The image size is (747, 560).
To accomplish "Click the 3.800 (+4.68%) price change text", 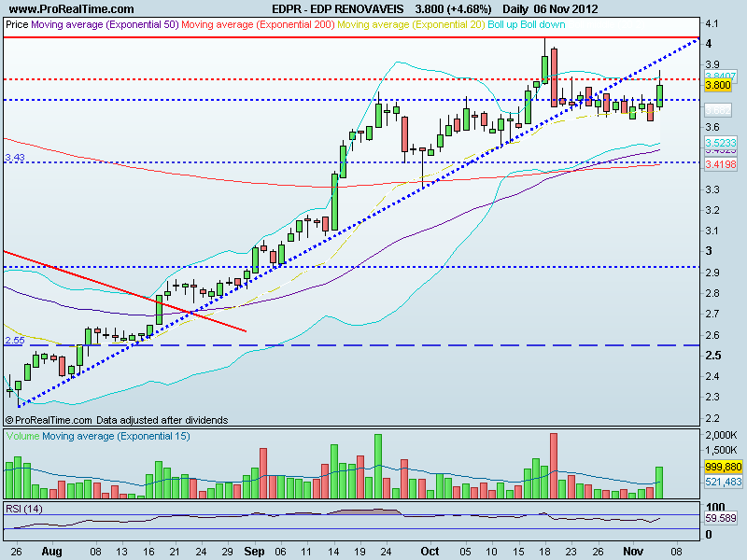I will 453,9.
